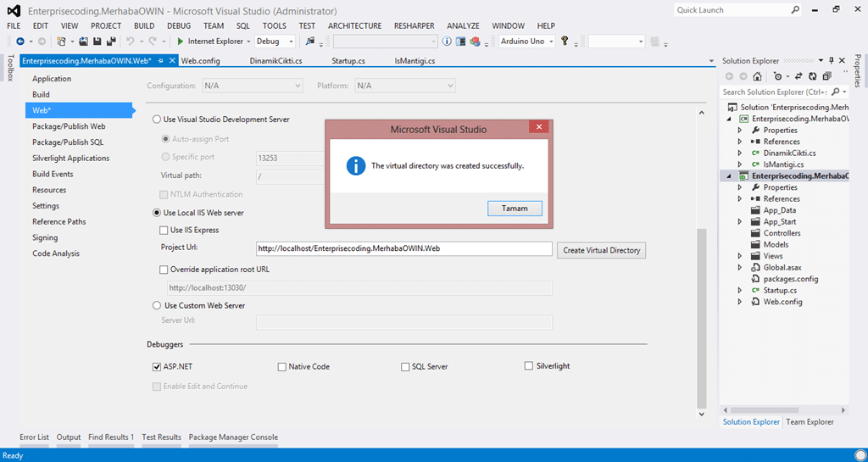The height and width of the screenshot is (462, 868).
Task: Click the Redo arrow in the toolbar
Action: pyautogui.click(x=153, y=42)
